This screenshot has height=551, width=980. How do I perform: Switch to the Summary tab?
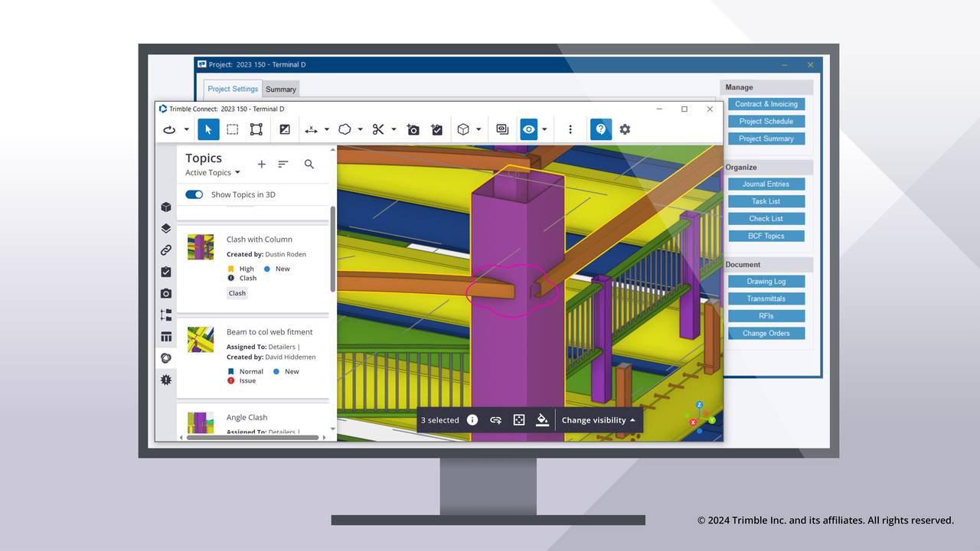tap(280, 89)
